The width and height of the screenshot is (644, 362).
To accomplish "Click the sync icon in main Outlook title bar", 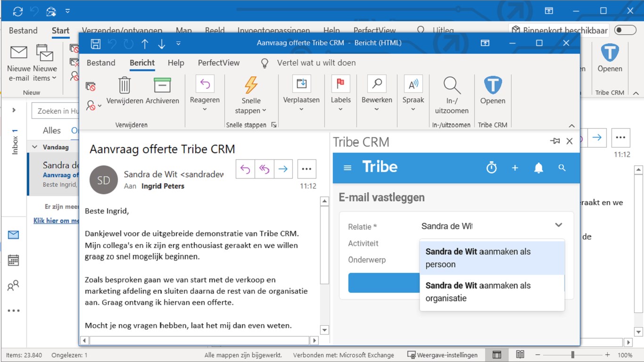I will [x=18, y=11].
